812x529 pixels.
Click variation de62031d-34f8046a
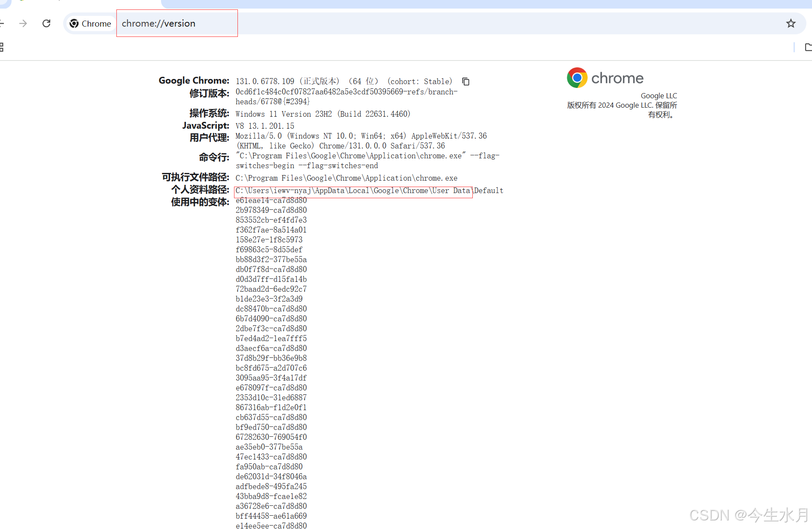[271, 477]
